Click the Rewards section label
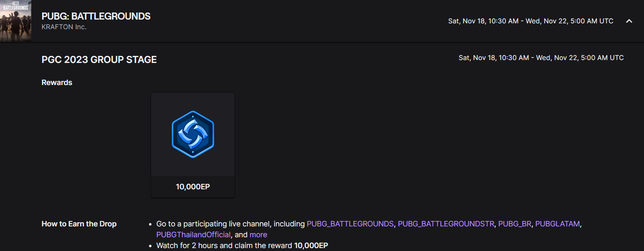The image size is (644, 251). click(57, 83)
